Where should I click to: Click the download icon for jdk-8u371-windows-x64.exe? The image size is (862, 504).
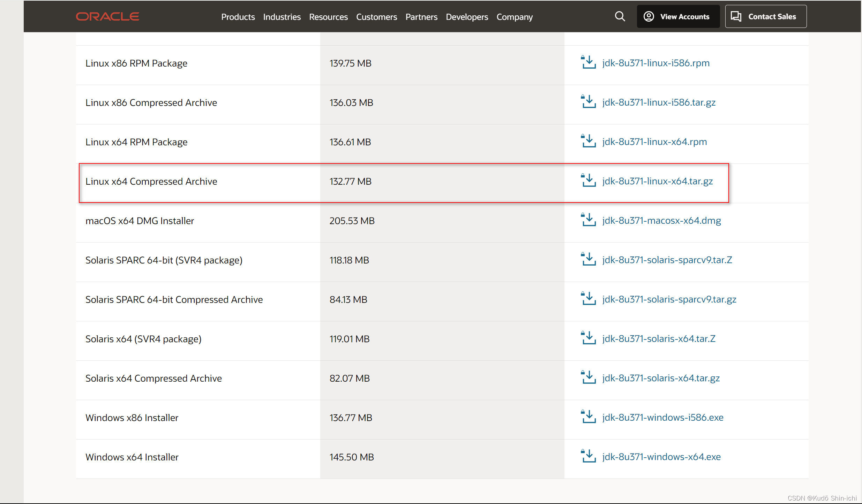click(588, 457)
